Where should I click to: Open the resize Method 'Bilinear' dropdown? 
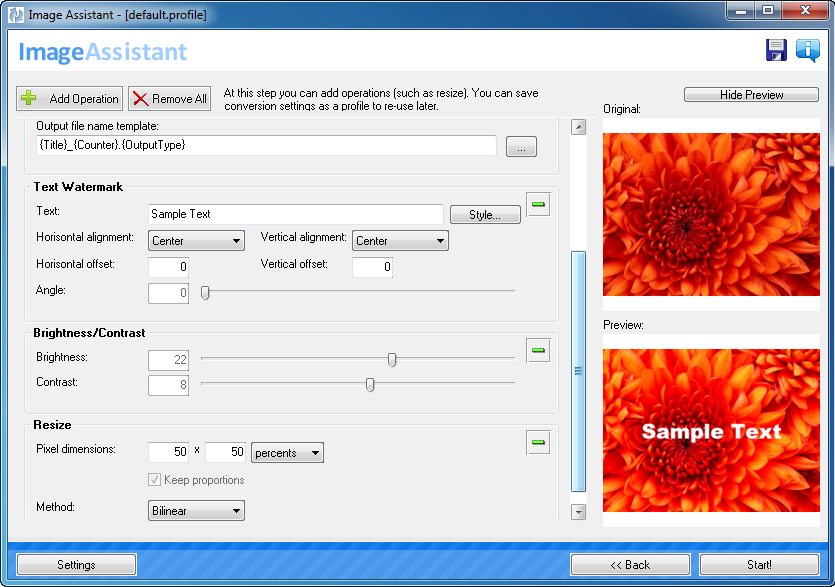[x=196, y=511]
